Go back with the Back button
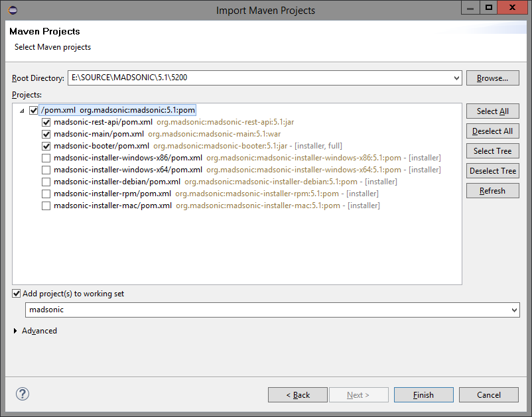The width and height of the screenshot is (532, 417). (298, 395)
